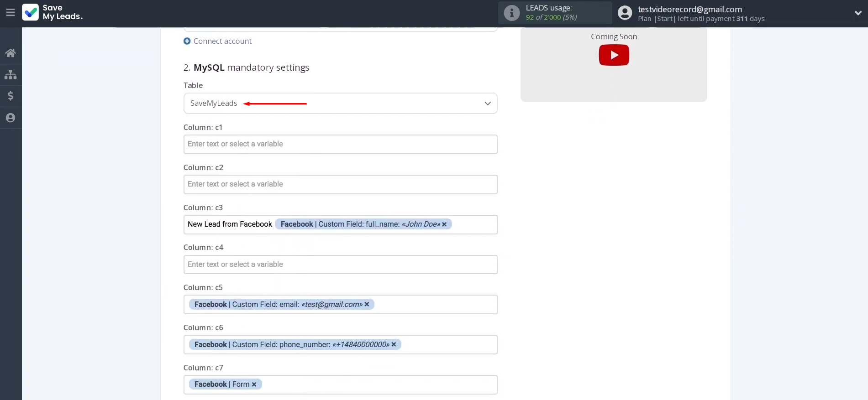
Task: Expand the account dropdown chevron
Action: pos(858,13)
